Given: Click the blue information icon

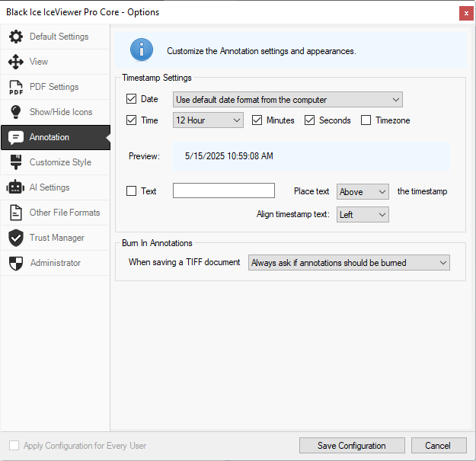Looking at the screenshot, I should tap(142, 50).
